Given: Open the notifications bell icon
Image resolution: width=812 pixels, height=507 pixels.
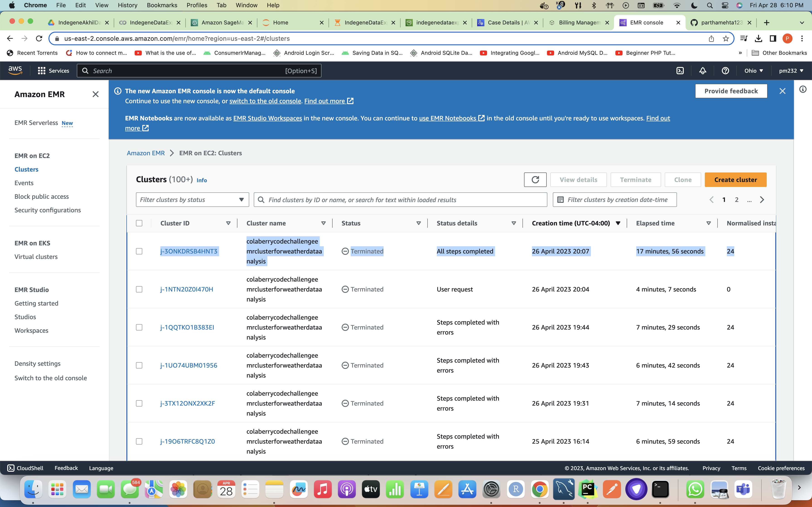Looking at the screenshot, I should [x=703, y=71].
